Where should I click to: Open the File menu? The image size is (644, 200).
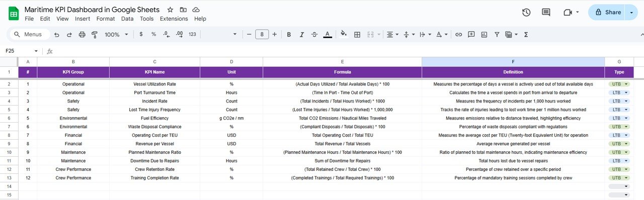point(29,19)
